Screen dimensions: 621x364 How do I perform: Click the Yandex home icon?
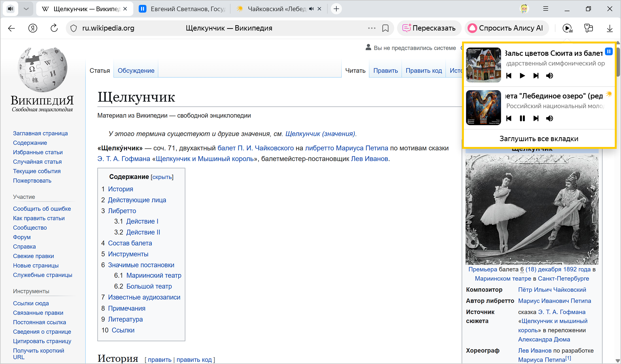[33, 28]
